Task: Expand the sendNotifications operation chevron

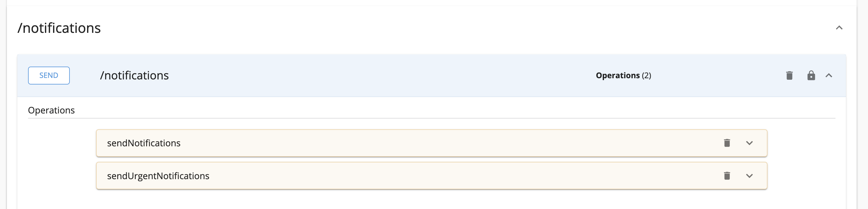Action: pos(749,143)
